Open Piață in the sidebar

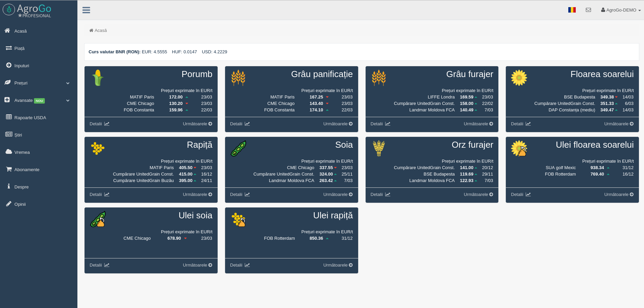[19, 49]
